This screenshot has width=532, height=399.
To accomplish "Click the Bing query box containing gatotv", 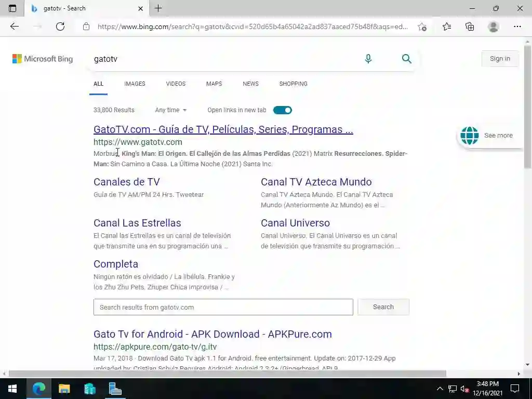I will coord(224,59).
